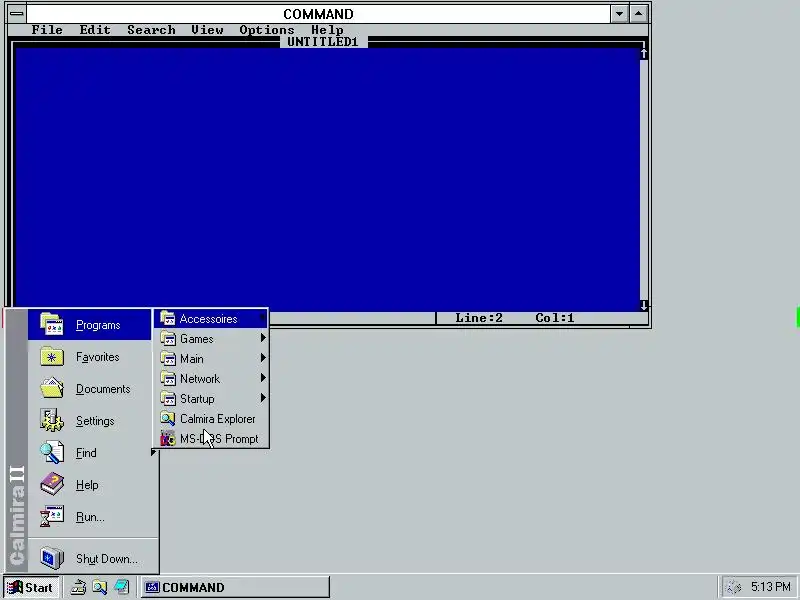Select the Programs menu entry label
800x600 pixels.
pos(98,325)
